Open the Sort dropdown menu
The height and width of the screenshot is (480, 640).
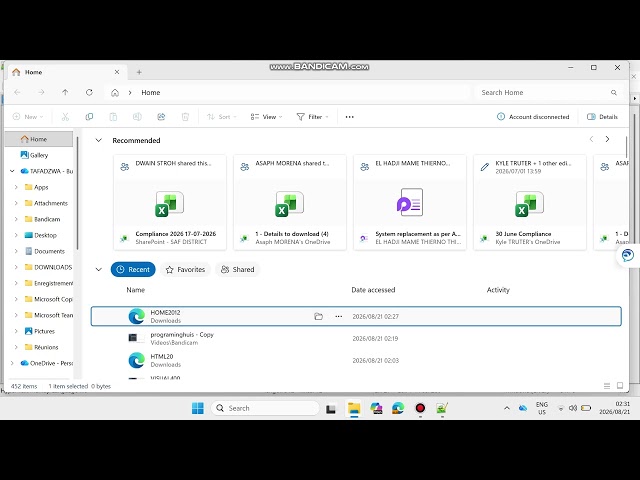tap(222, 117)
